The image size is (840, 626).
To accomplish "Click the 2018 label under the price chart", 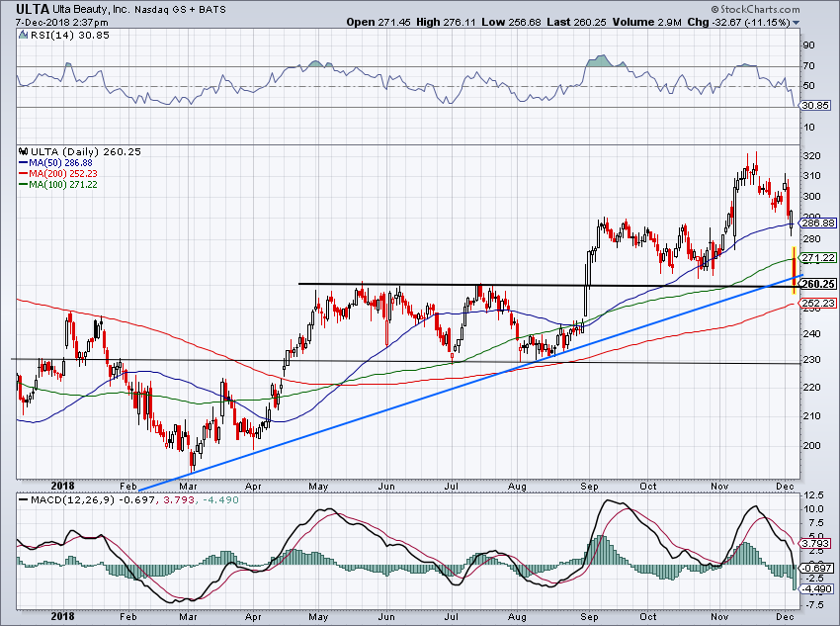I will coord(62,486).
